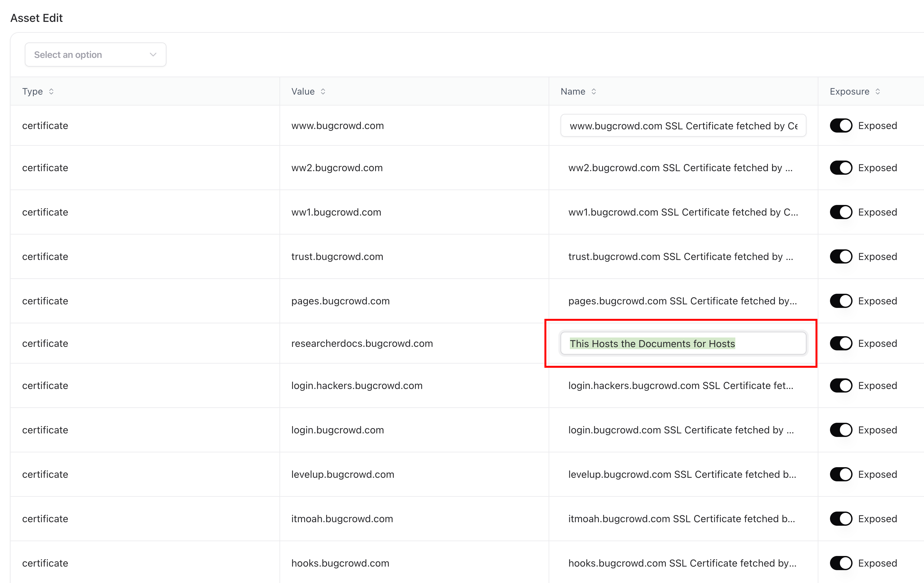Viewport: 924px width, 583px height.
Task: Switch off hooks.bugcrowd.com exposure toggle
Action: [841, 563]
